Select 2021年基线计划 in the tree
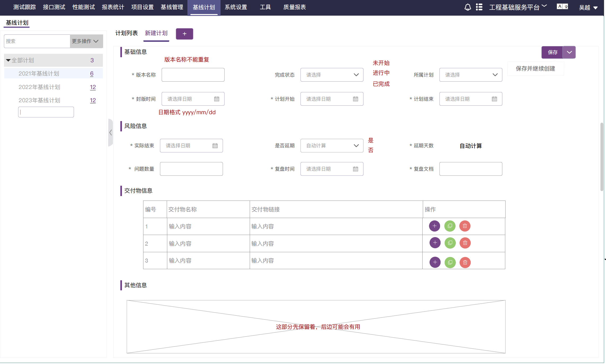 [x=39, y=74]
